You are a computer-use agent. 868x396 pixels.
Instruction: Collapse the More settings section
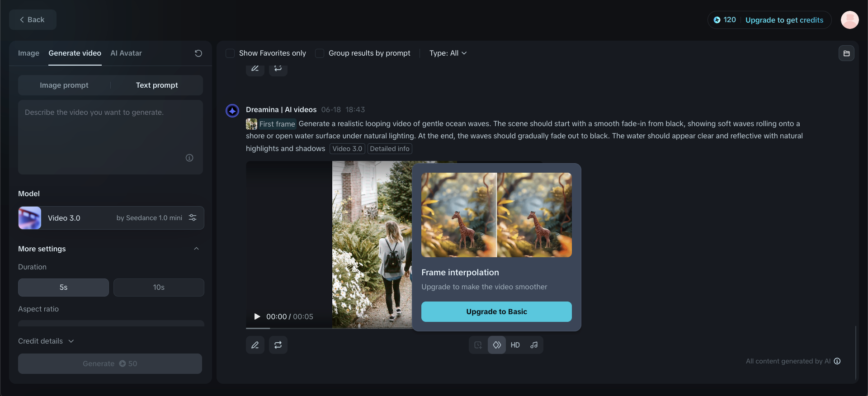tap(196, 249)
